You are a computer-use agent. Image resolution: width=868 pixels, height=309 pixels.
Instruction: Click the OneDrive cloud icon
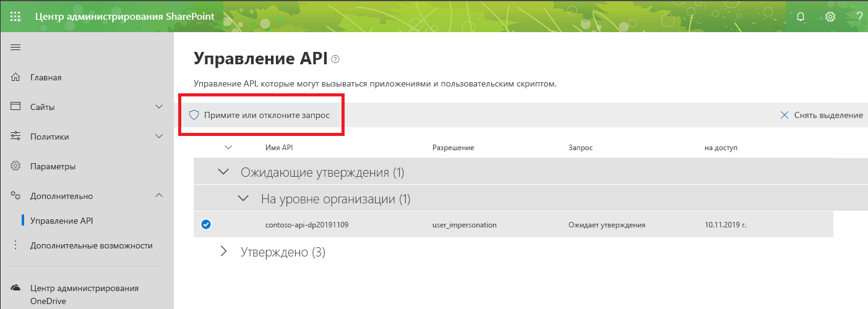pyautogui.click(x=16, y=288)
